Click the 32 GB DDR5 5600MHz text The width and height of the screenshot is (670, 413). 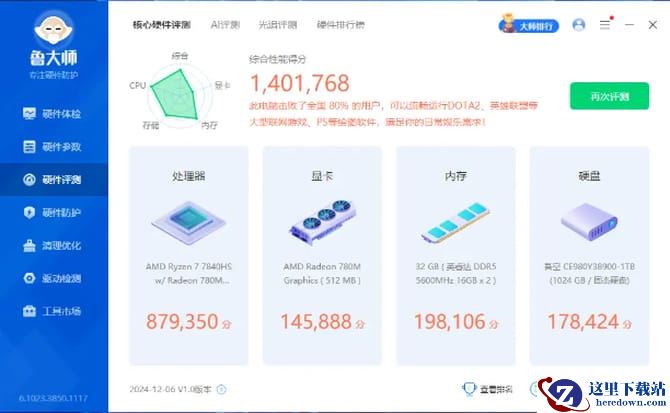pyautogui.click(x=455, y=273)
